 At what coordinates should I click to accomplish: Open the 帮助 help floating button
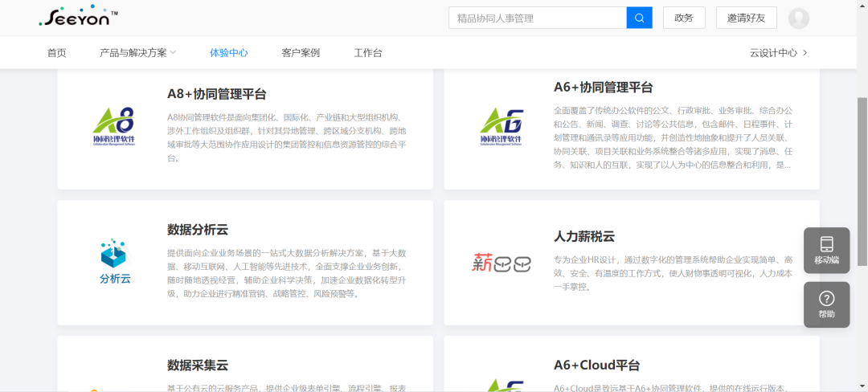pyautogui.click(x=826, y=304)
